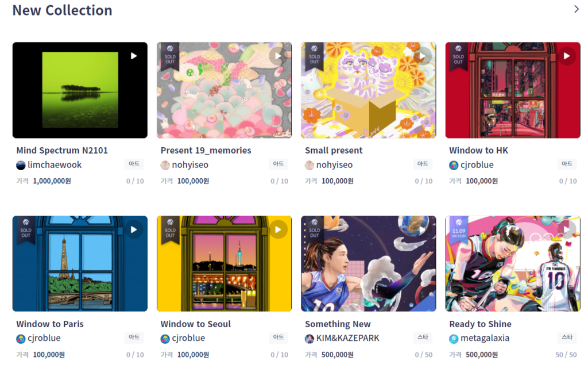This screenshot has height=368, width=588.
Task: Play the Window to Paris preview
Action: pyautogui.click(x=133, y=229)
